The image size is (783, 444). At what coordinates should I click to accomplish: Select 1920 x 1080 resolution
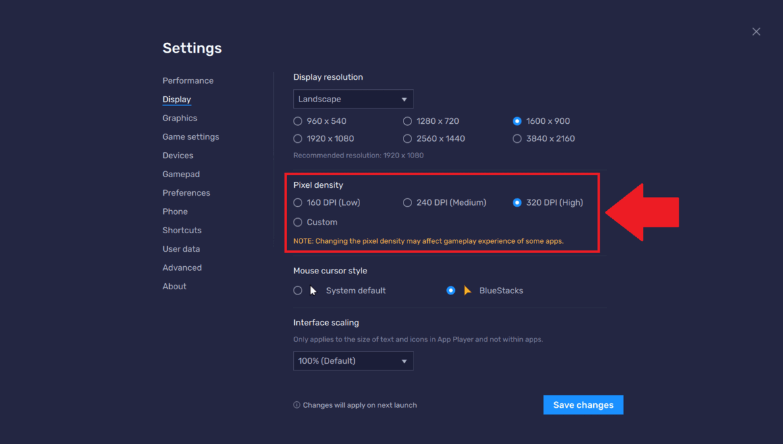(298, 139)
